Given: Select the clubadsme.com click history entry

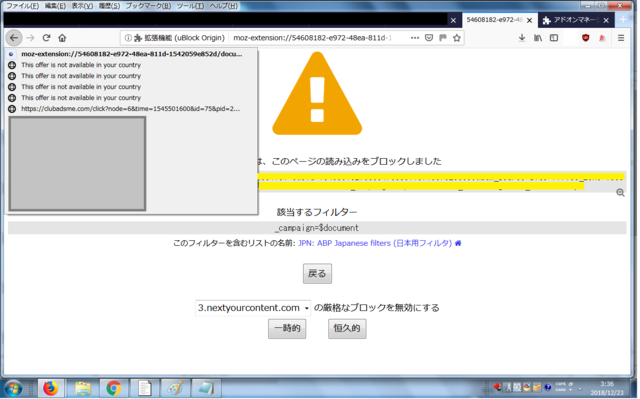Looking at the screenshot, I should [x=131, y=109].
